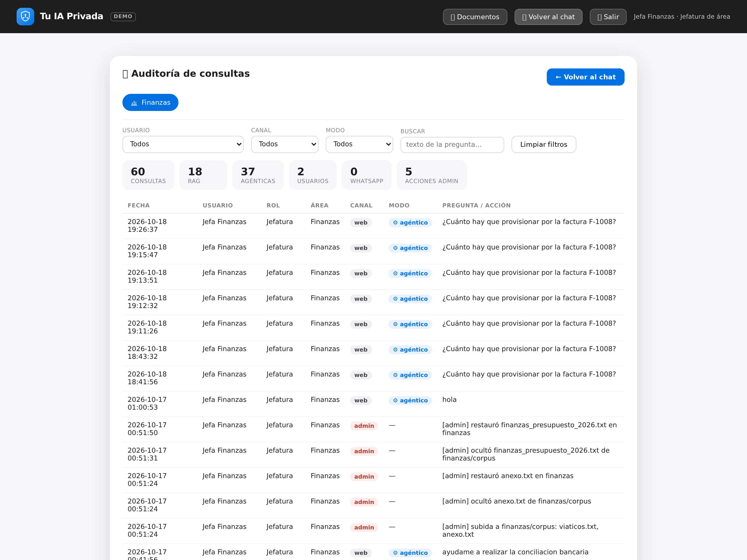
Task: Click agéntico badge on 19:26:37 row
Action: click(410, 223)
